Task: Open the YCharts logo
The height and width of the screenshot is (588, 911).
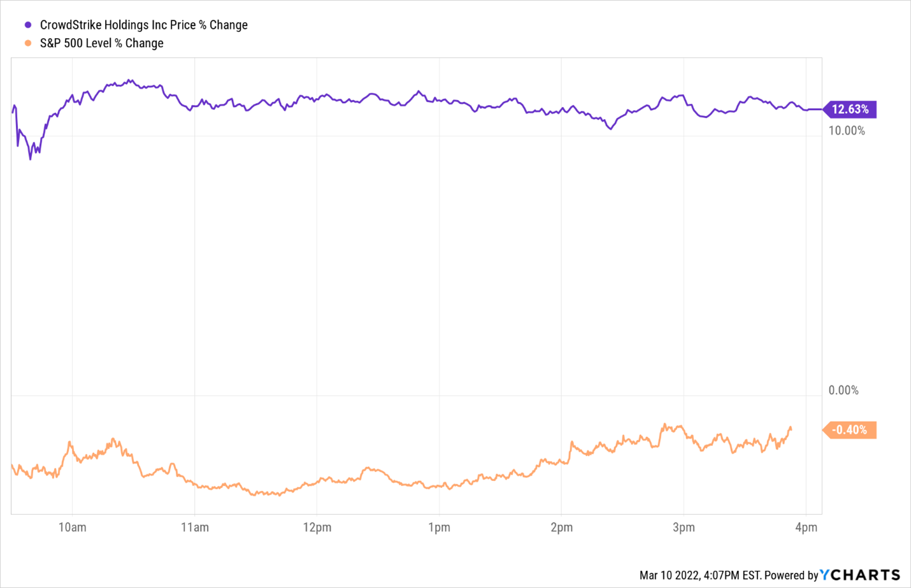Action: (860, 575)
